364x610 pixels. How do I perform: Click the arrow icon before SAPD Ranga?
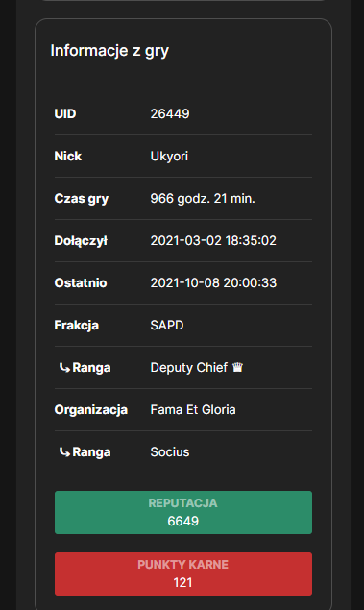coord(64,368)
